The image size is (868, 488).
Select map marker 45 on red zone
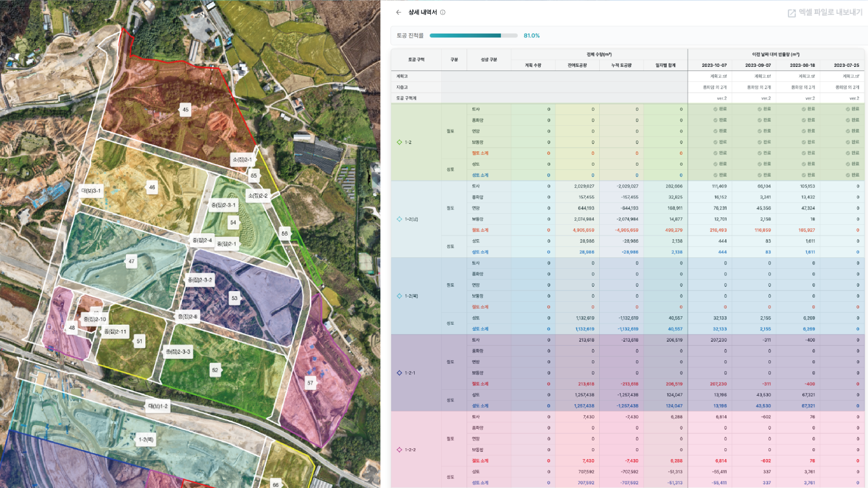point(186,110)
